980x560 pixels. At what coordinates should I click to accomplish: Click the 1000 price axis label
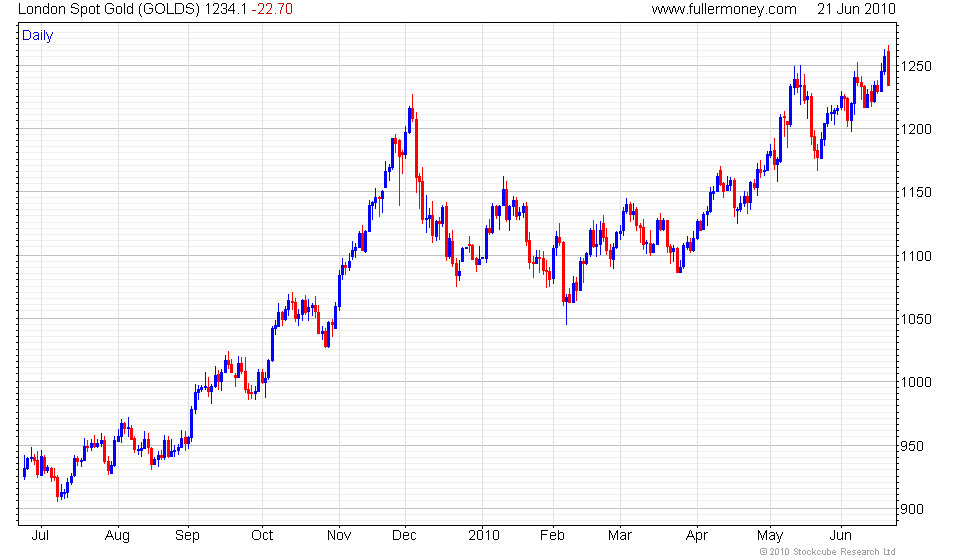pos(916,382)
